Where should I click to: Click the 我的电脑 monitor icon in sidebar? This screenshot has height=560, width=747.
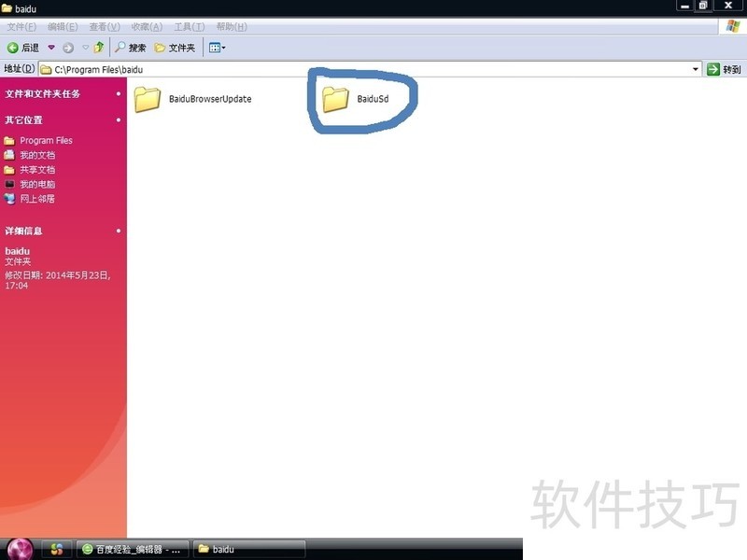click(9, 184)
